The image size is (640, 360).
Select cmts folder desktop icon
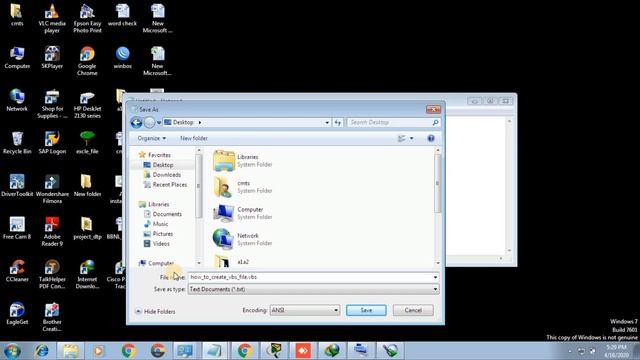pyautogui.click(x=17, y=16)
